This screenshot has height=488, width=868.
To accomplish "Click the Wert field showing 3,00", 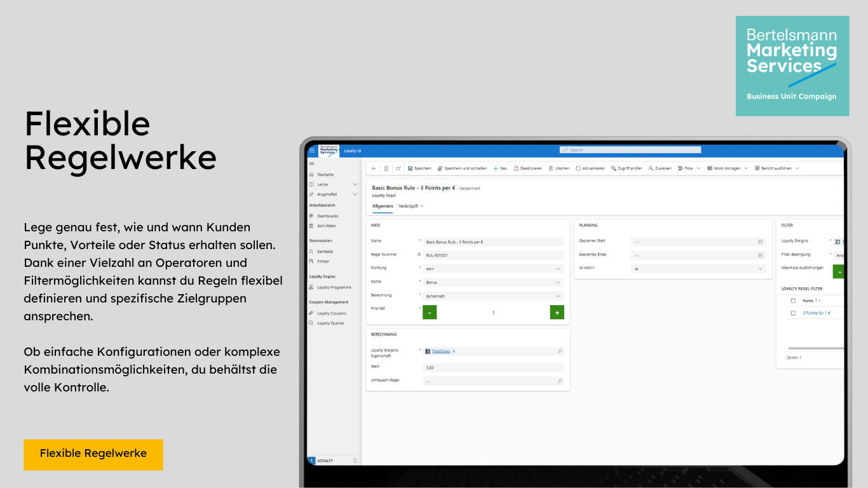I will coord(493,367).
